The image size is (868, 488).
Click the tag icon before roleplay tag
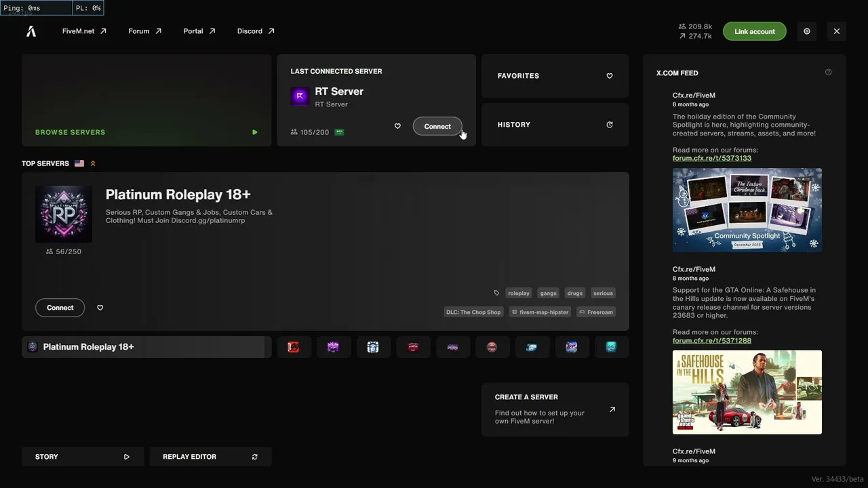496,293
